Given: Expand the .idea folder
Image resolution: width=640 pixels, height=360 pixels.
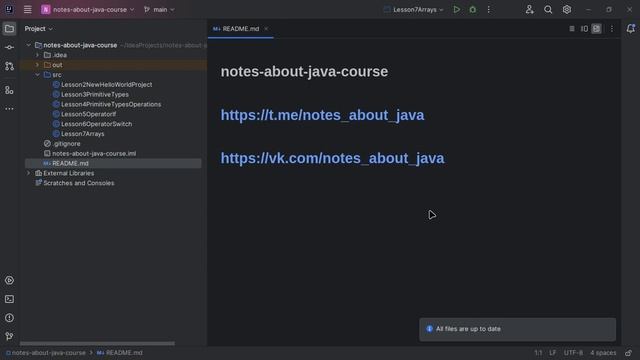Looking at the screenshot, I should click(x=38, y=55).
